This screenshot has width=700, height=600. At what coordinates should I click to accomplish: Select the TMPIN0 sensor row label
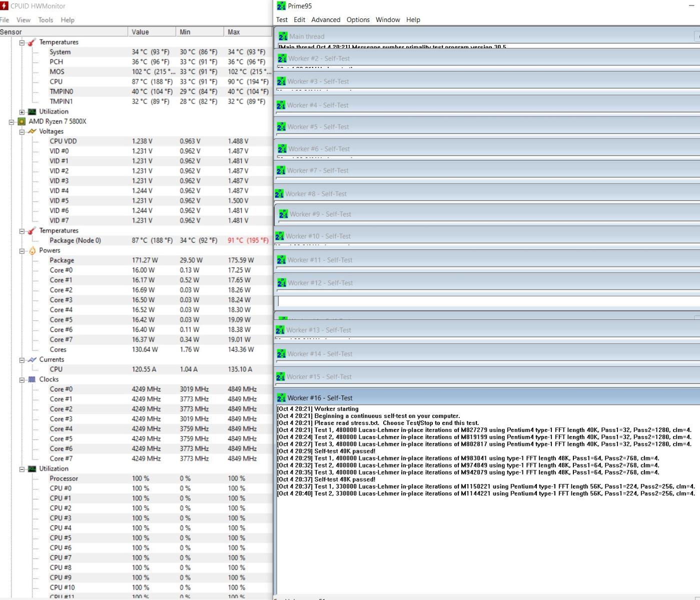(61, 92)
